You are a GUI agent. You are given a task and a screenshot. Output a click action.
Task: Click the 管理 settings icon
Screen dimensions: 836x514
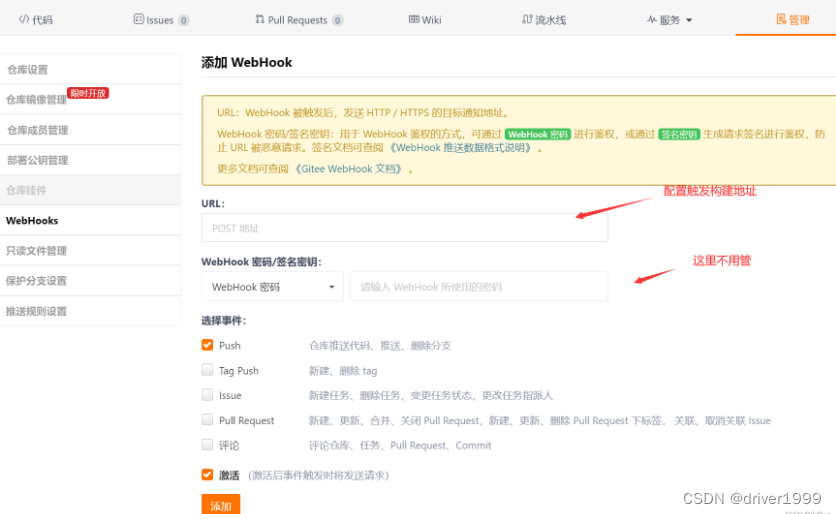(781, 19)
